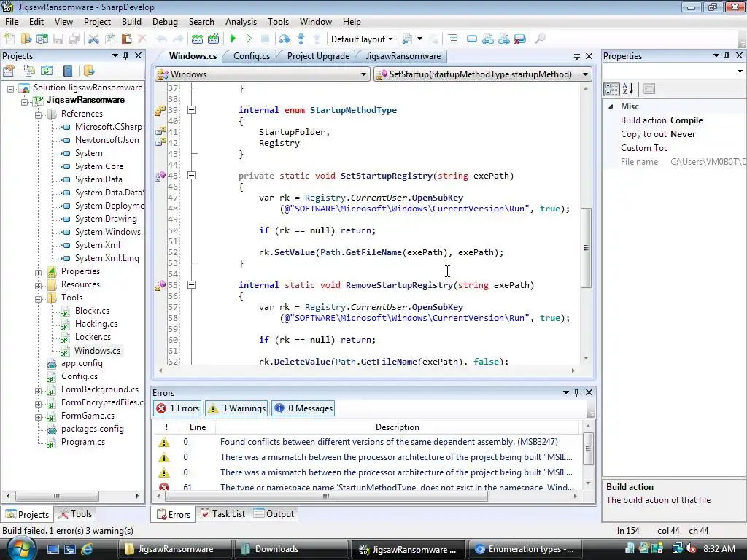Viewport: 747px width, 560px height.
Task: Open the Analysis menu
Action: [241, 22]
